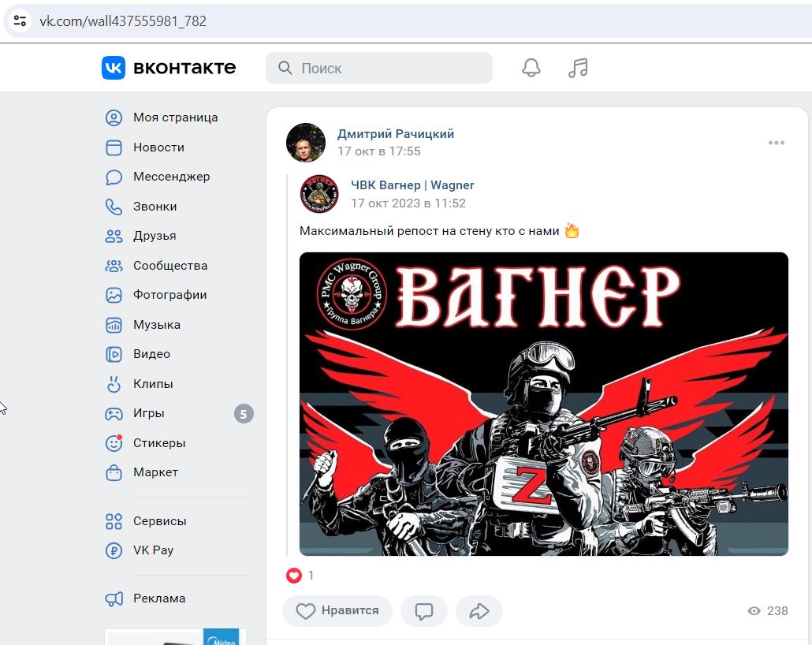The image size is (812, 645).
Task: Click the Звонки label in sidebar
Action: (x=155, y=207)
